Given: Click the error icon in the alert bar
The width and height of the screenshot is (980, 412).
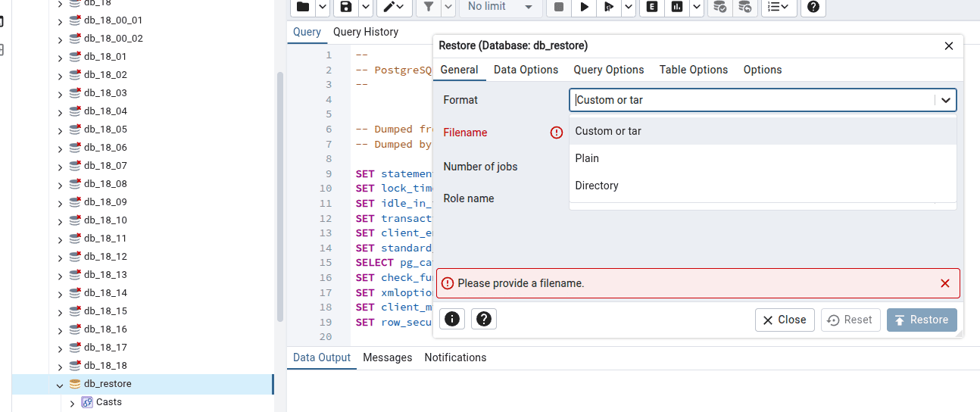Looking at the screenshot, I should click(x=448, y=283).
